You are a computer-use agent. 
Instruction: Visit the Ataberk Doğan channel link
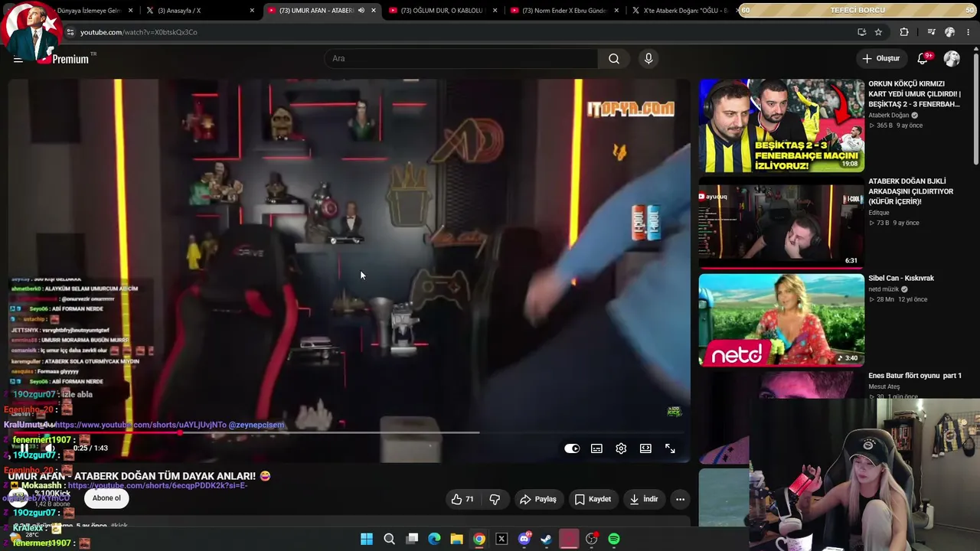point(889,116)
